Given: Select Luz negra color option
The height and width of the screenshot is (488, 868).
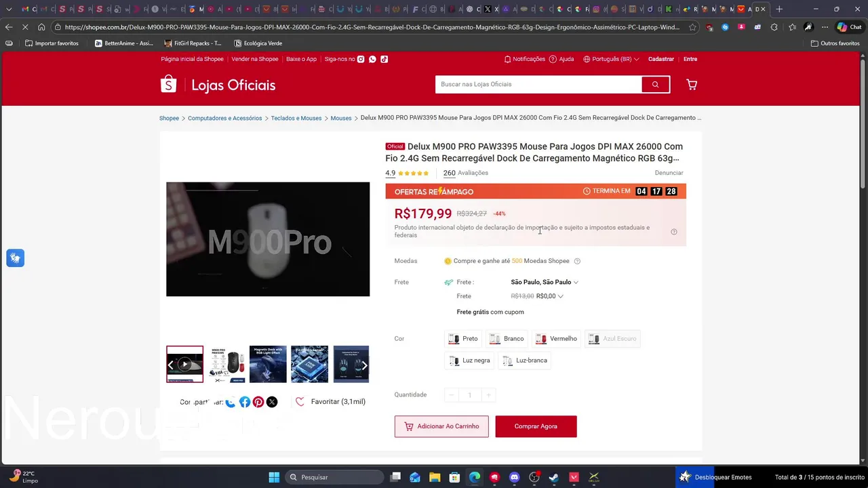Looking at the screenshot, I should point(469,361).
